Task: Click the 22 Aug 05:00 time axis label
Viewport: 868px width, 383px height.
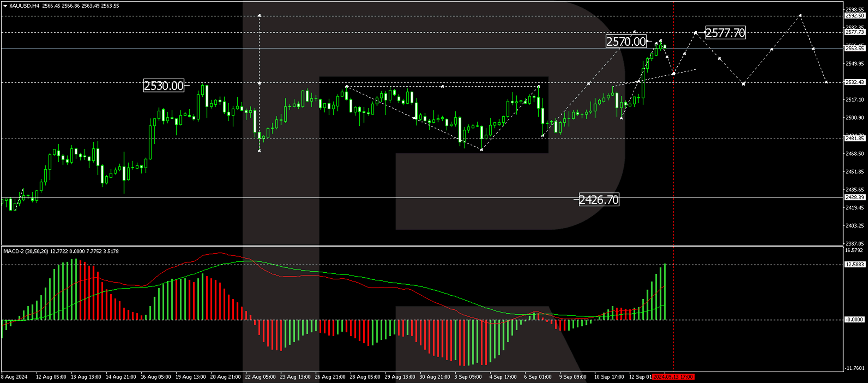Action: click(x=260, y=377)
